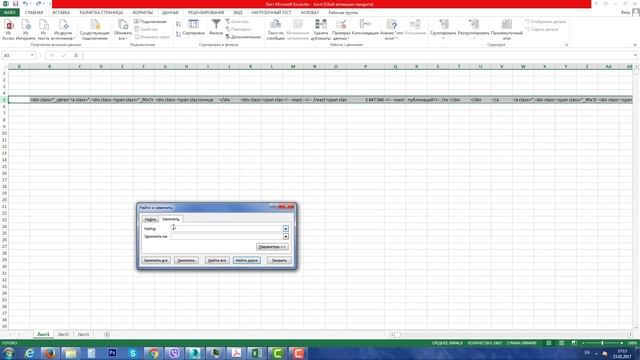This screenshot has width=640, height=360.
Task: Click Connections (Подключения) in ribbon
Action: pos(150,21)
